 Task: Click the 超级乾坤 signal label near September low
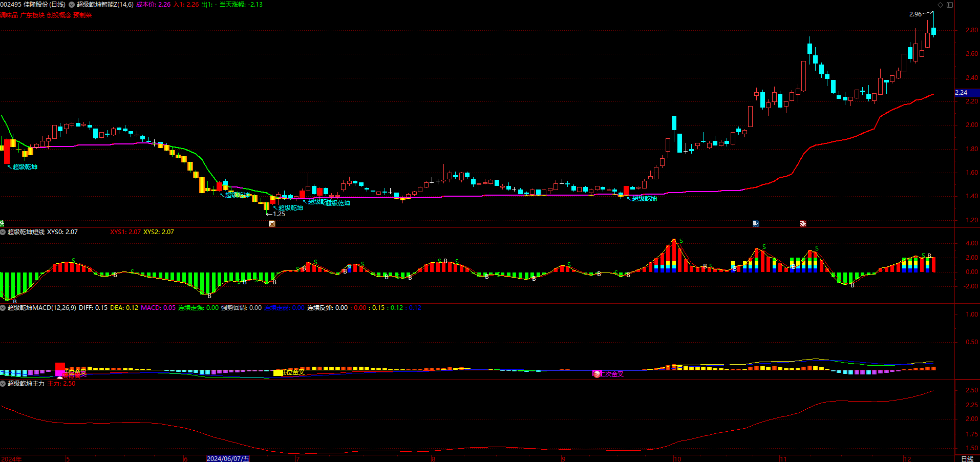point(645,199)
